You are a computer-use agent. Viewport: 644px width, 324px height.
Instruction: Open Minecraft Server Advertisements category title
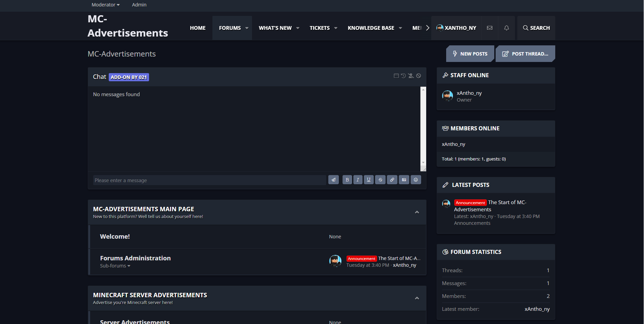click(x=150, y=295)
